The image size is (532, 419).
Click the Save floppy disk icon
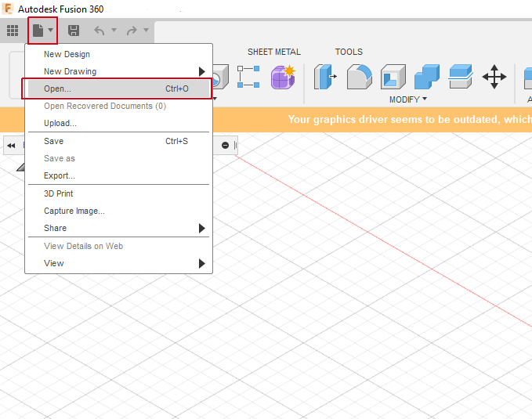point(74,31)
